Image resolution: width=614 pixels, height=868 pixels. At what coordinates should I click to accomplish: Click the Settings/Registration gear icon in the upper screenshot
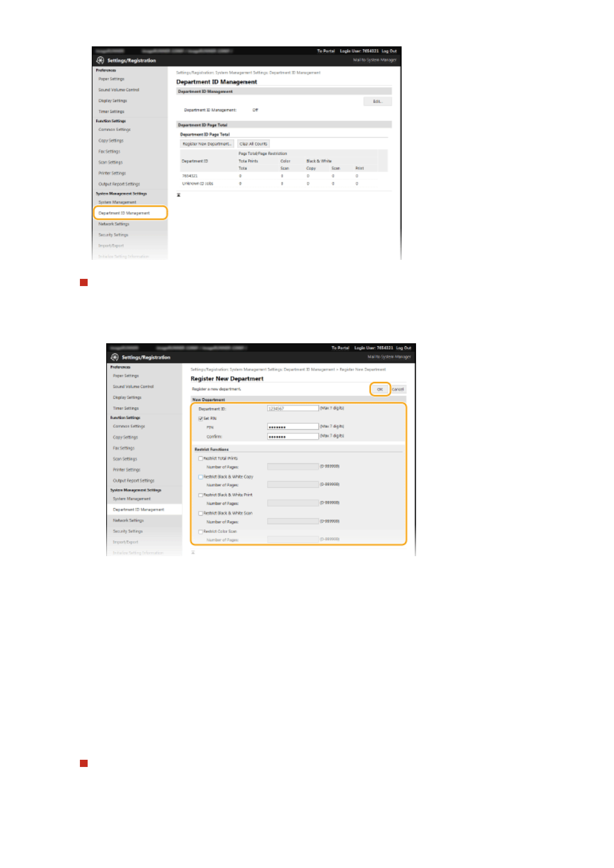click(x=100, y=60)
